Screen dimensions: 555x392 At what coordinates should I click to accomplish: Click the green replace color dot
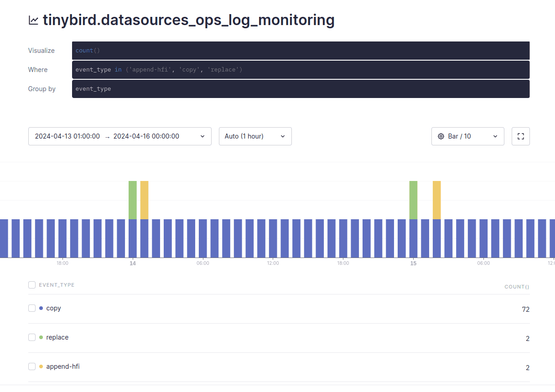point(41,337)
